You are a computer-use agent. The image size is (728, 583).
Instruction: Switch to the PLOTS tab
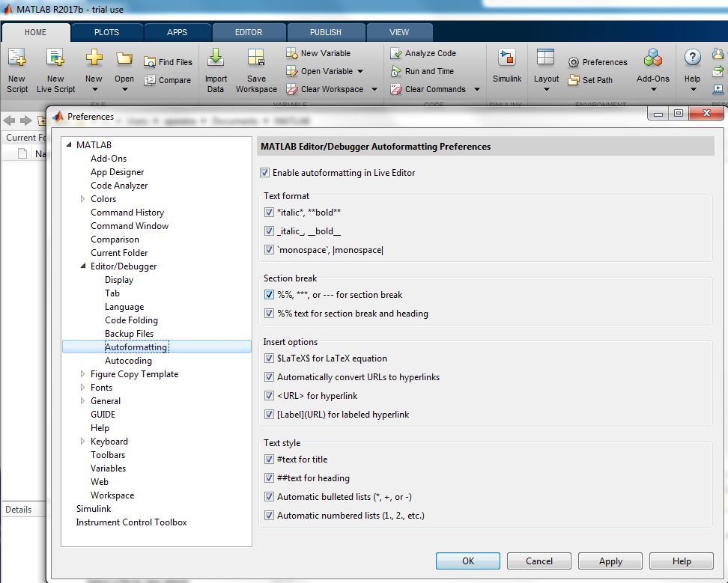(107, 32)
